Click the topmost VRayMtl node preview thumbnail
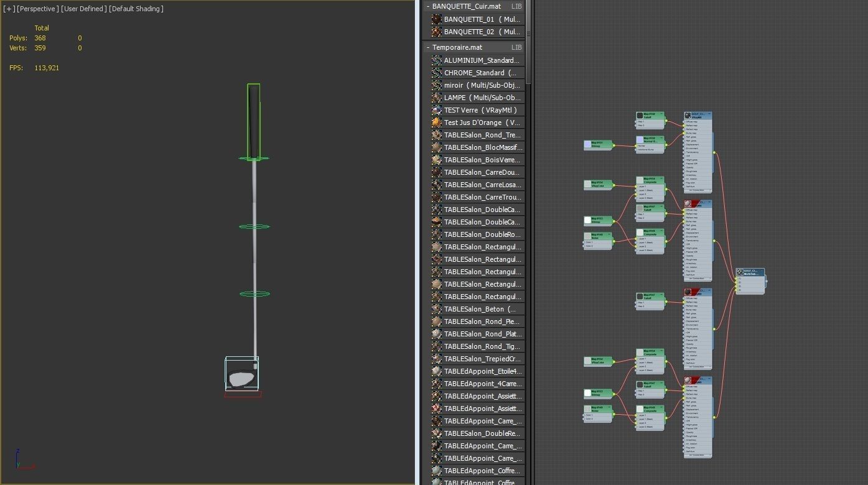868x485 pixels. (688, 115)
